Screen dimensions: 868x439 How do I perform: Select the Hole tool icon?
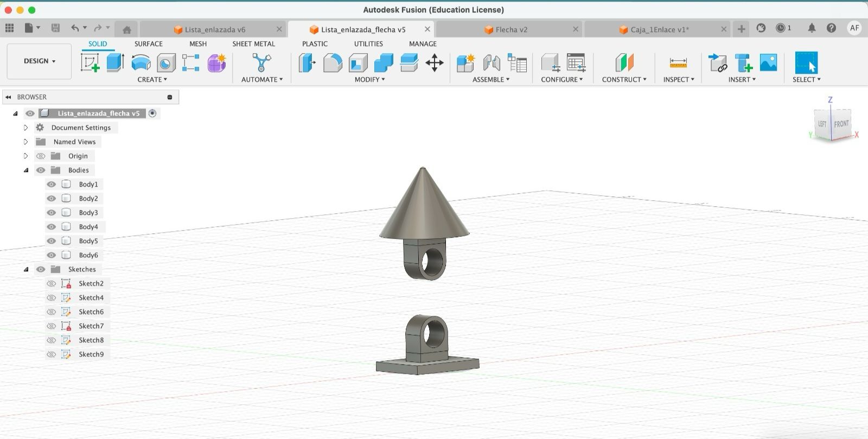(166, 63)
